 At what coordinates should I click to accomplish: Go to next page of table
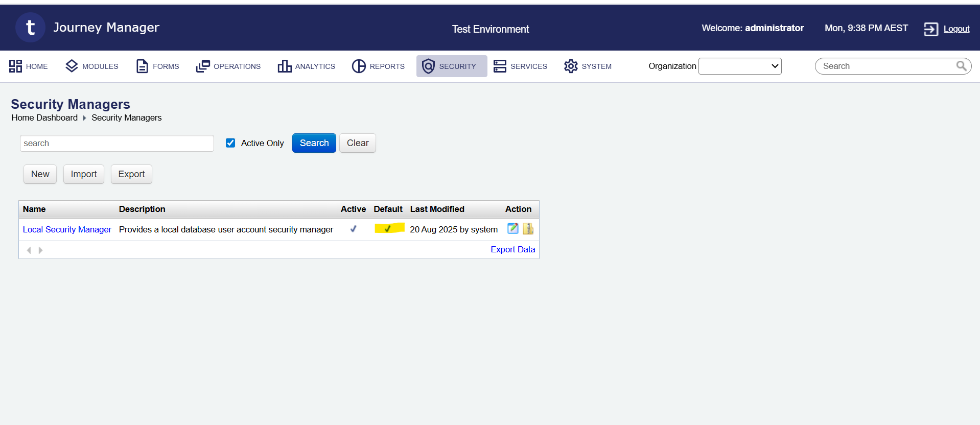click(x=41, y=250)
